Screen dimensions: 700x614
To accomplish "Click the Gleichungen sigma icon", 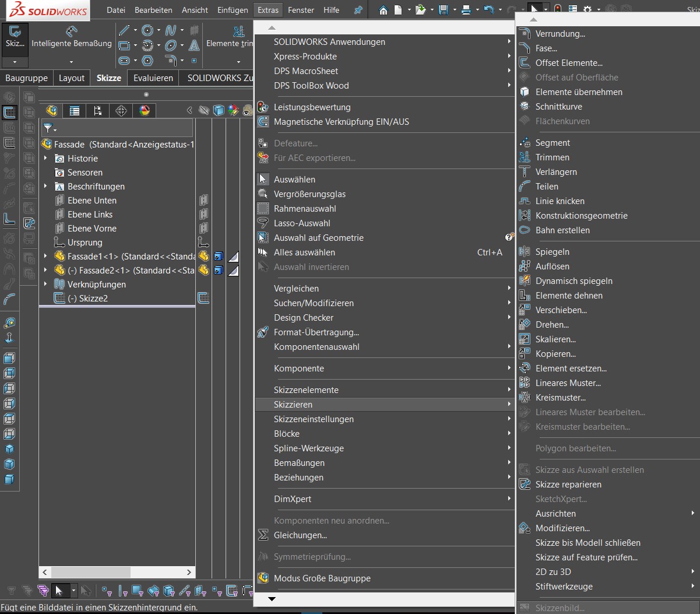I will [263, 535].
